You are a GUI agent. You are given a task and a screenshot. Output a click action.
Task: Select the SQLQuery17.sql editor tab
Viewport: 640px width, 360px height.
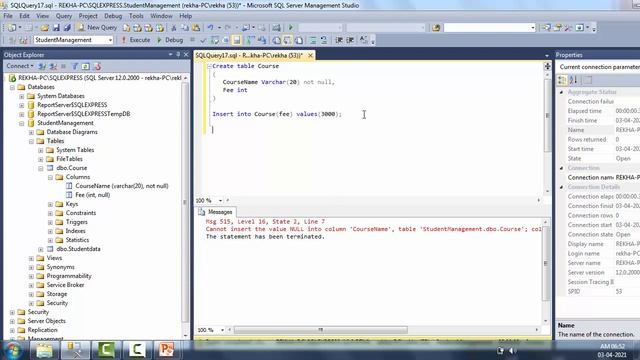(x=249, y=55)
